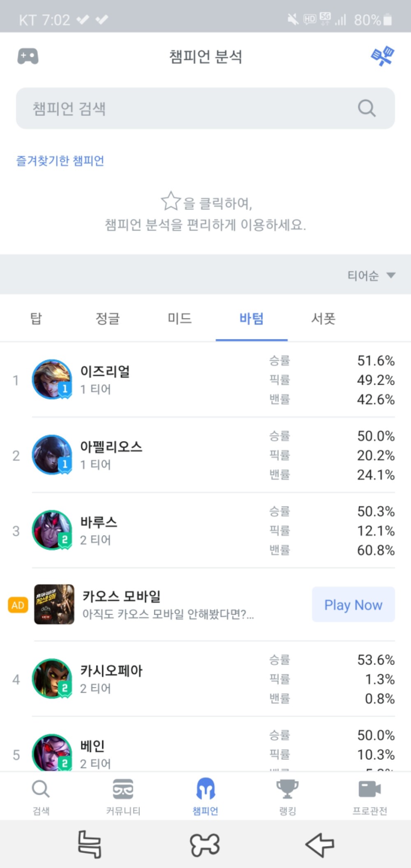Tap the Android back navigation button
Viewport: 411px width, 868px height.
320,845
